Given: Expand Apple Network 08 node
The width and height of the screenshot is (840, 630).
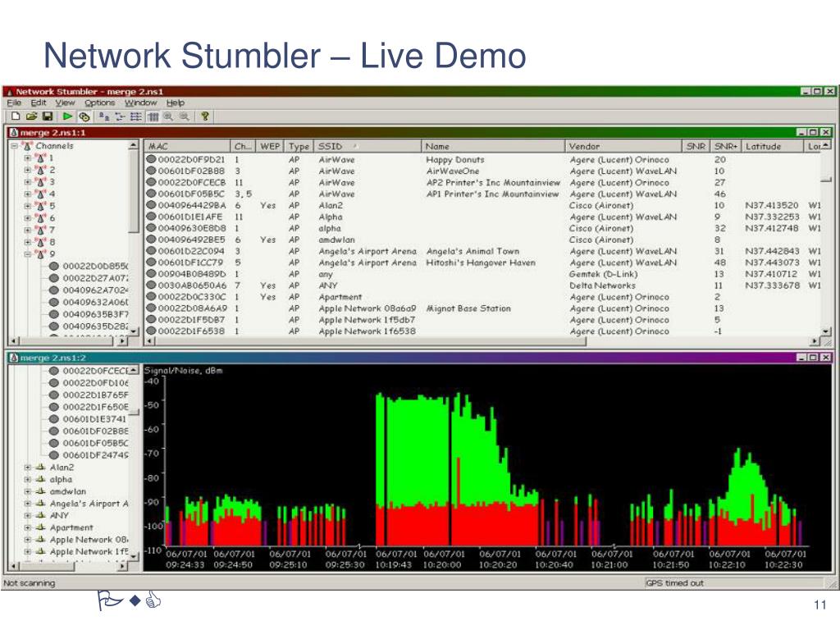Looking at the screenshot, I should click(x=27, y=540).
